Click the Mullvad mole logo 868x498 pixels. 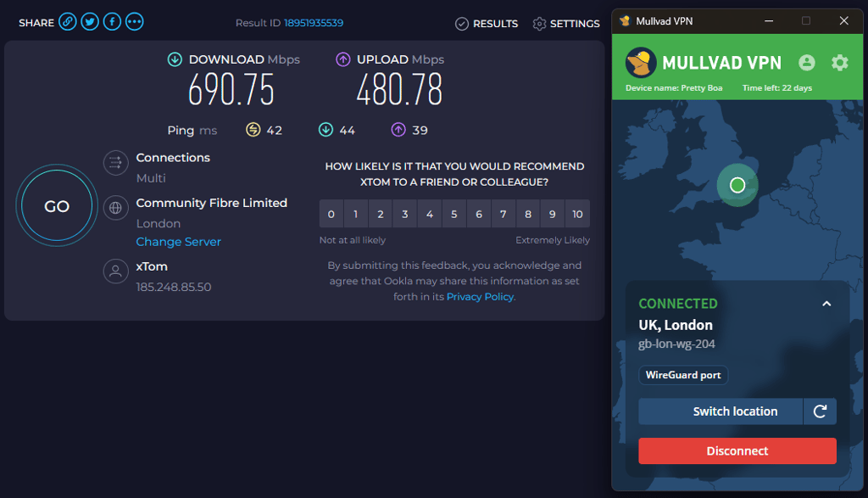(x=641, y=62)
